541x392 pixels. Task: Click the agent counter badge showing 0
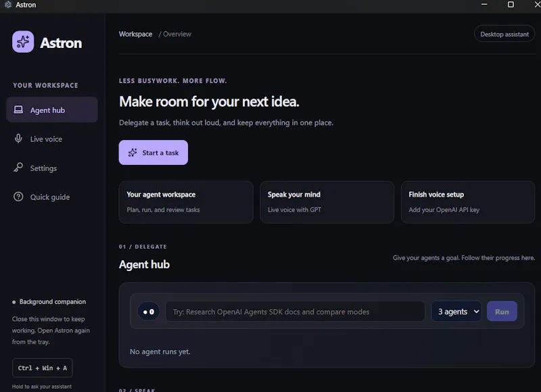[149, 312]
